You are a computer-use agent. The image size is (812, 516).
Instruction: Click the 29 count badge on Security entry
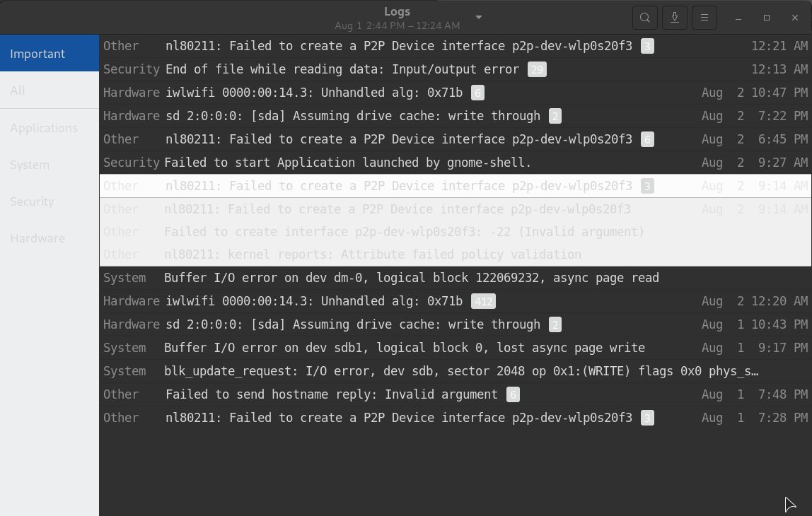click(x=537, y=69)
